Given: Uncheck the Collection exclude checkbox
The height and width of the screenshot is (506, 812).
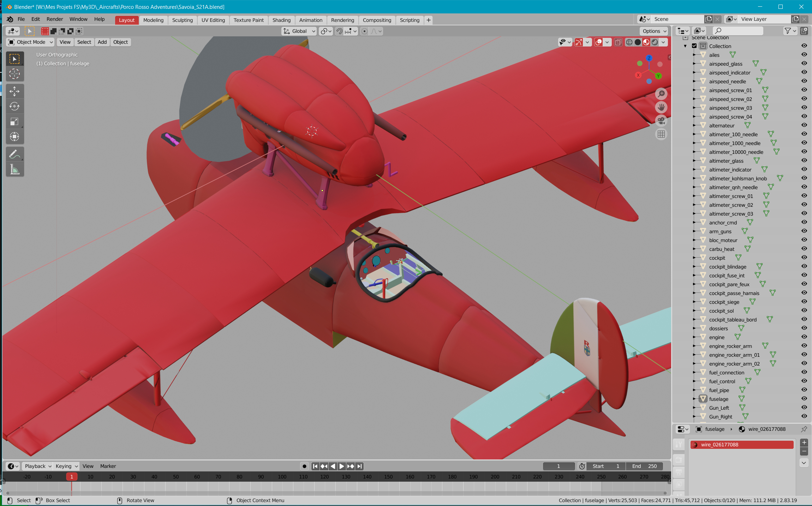Looking at the screenshot, I should (x=694, y=46).
